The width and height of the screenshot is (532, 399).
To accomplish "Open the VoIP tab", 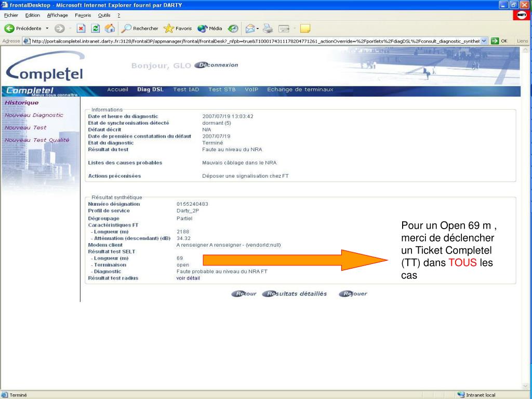I will [x=251, y=89].
